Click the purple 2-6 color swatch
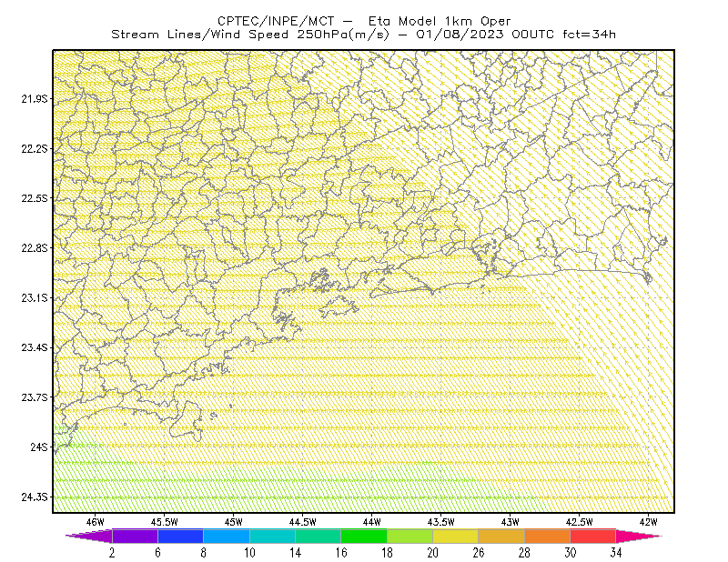Screen dimensions: 728x562 click(x=135, y=536)
